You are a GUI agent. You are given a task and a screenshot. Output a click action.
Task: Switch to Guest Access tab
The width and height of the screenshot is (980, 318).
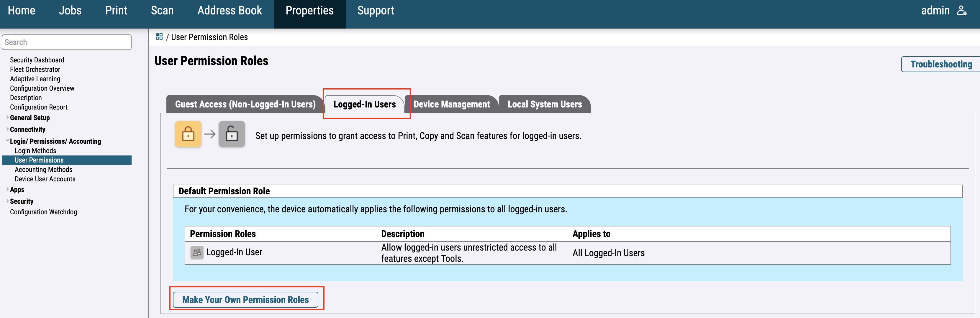coord(245,104)
